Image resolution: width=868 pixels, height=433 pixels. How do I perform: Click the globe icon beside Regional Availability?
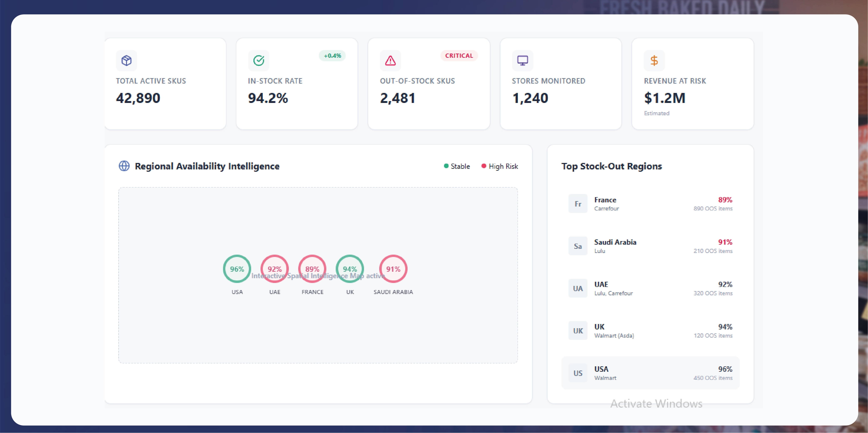point(124,166)
